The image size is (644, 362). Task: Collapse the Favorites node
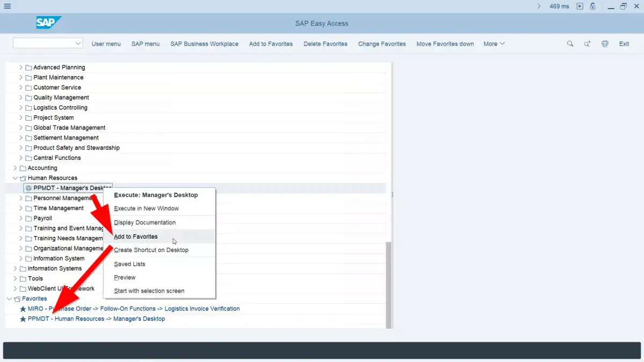point(9,299)
